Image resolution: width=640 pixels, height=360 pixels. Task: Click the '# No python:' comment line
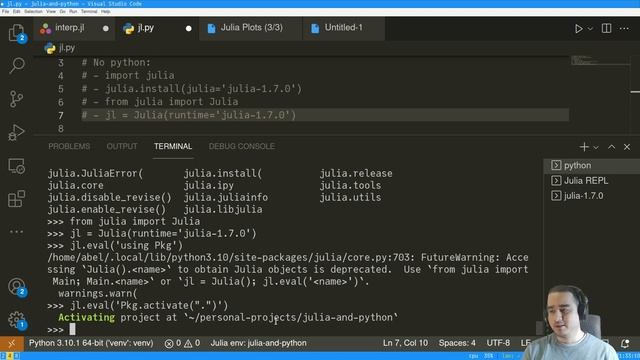pyautogui.click(x=116, y=62)
